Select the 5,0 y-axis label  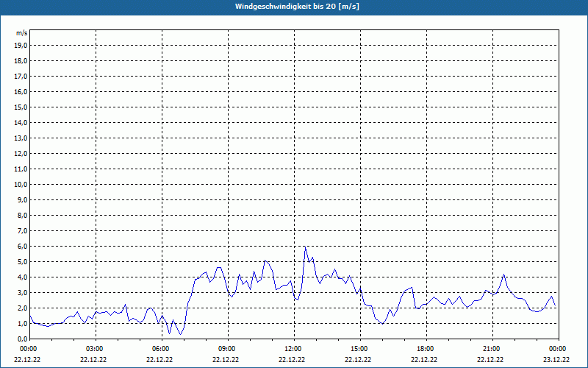(22, 261)
